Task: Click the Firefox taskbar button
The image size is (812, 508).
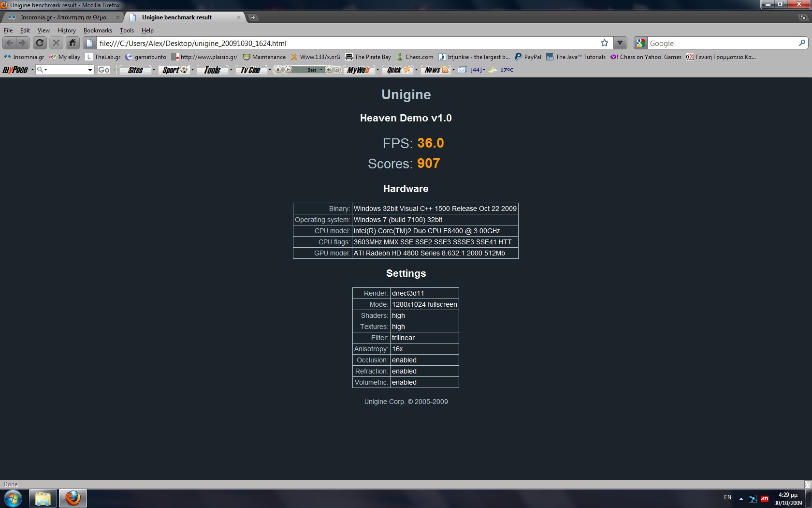Action: [x=72, y=498]
